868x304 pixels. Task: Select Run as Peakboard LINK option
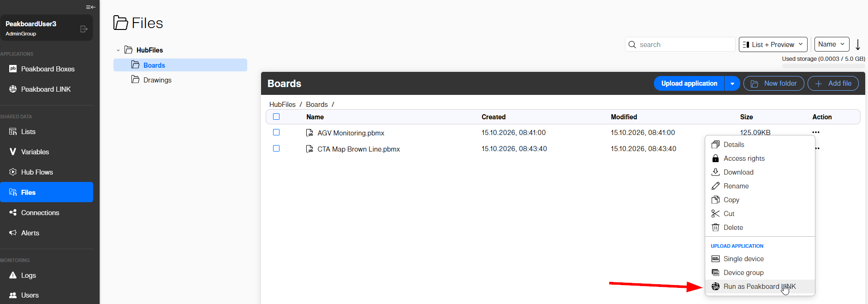coord(760,286)
